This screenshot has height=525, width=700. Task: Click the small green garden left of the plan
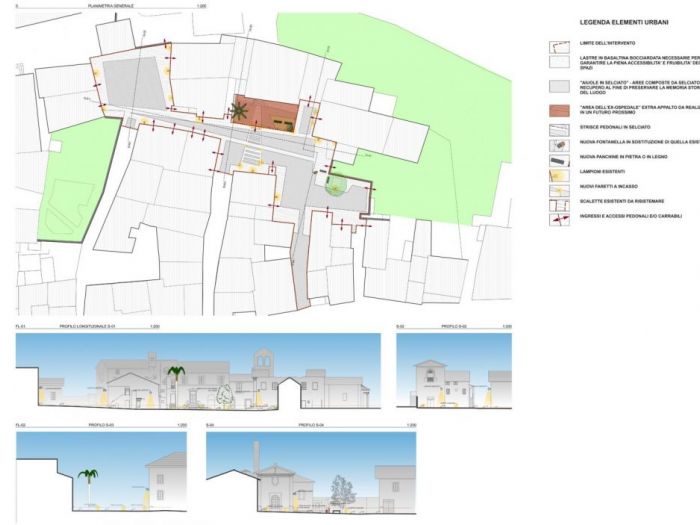click(79, 179)
